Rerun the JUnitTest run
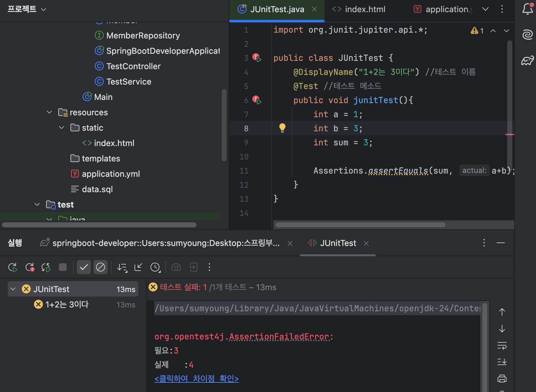 [x=13, y=267]
